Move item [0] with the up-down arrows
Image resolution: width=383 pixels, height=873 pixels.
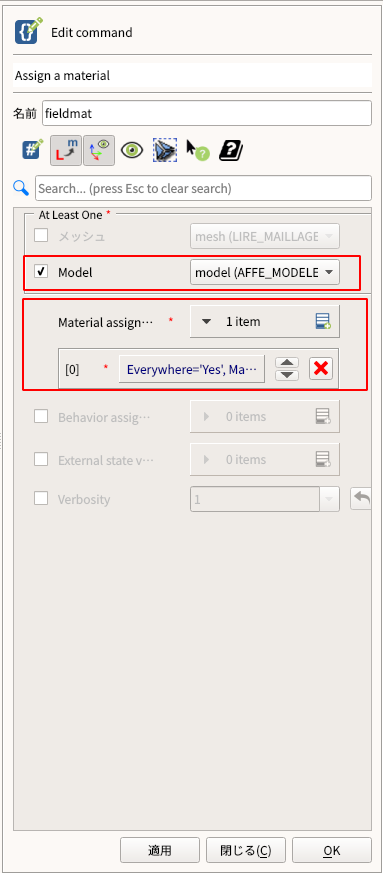pos(287,369)
